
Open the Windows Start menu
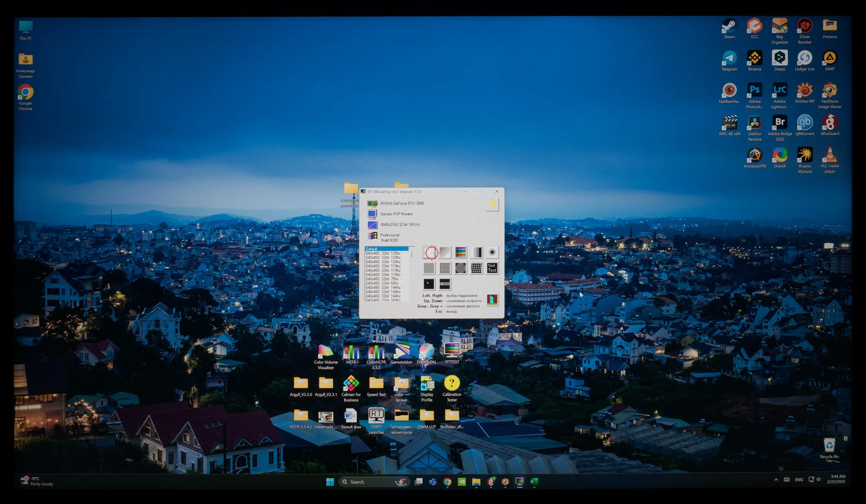330,482
